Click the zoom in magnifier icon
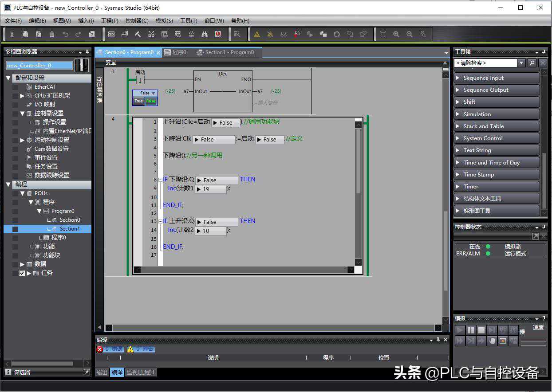The width and height of the screenshot is (552, 392). 396,34
